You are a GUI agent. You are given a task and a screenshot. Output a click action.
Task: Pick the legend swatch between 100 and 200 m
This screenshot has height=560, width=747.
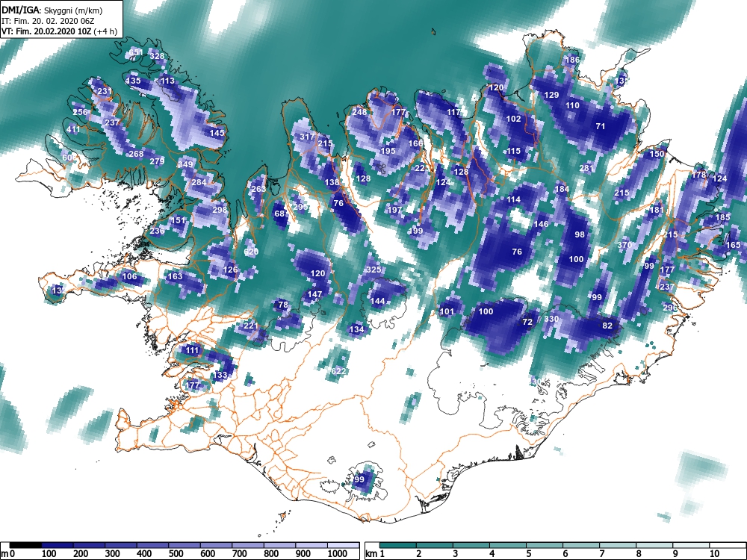point(58,545)
